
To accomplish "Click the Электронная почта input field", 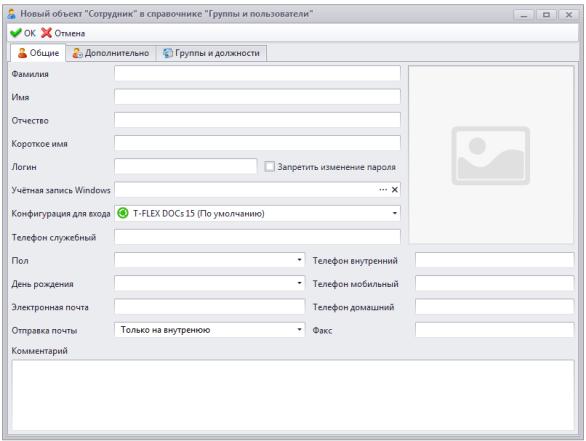I will 209,306.
